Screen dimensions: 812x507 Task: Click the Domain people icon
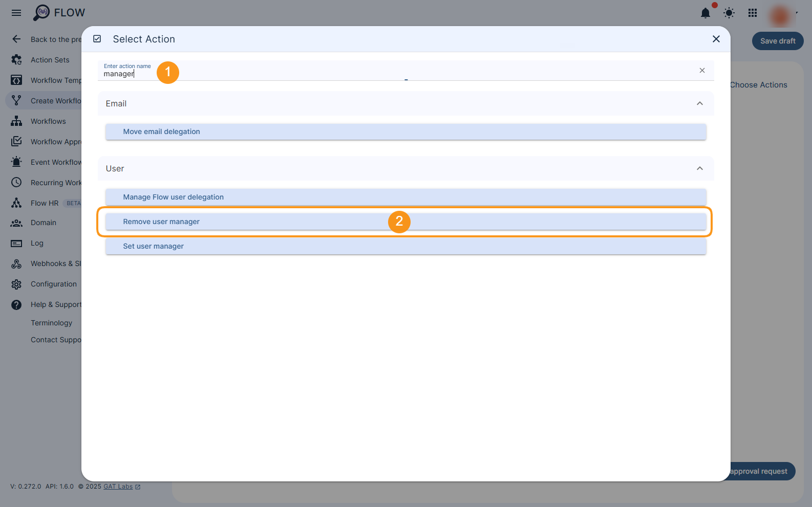16,223
